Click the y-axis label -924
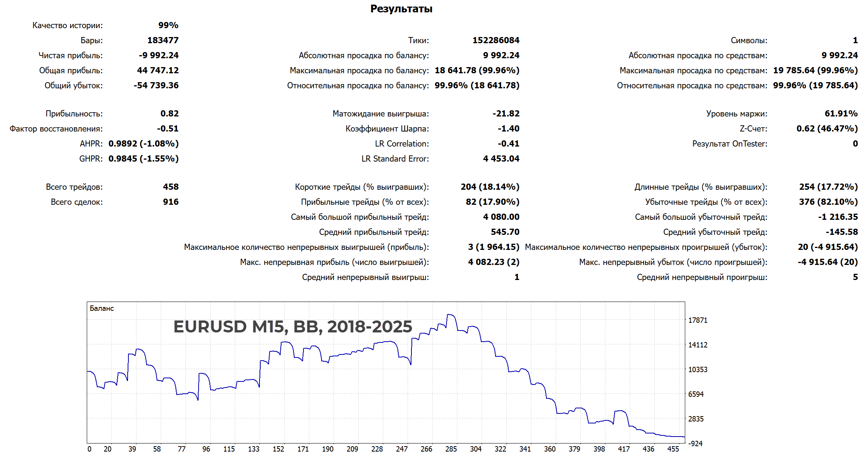Viewport: 868px width, 462px height. [696, 443]
